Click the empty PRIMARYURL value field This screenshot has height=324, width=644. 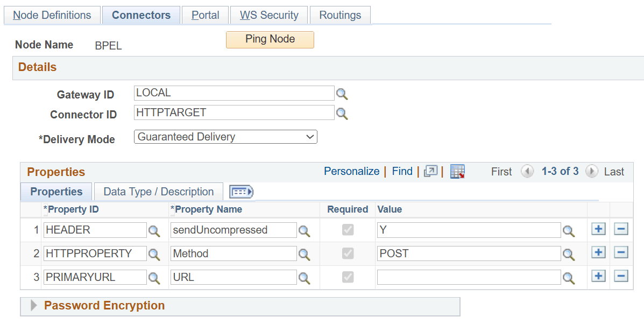(468, 277)
